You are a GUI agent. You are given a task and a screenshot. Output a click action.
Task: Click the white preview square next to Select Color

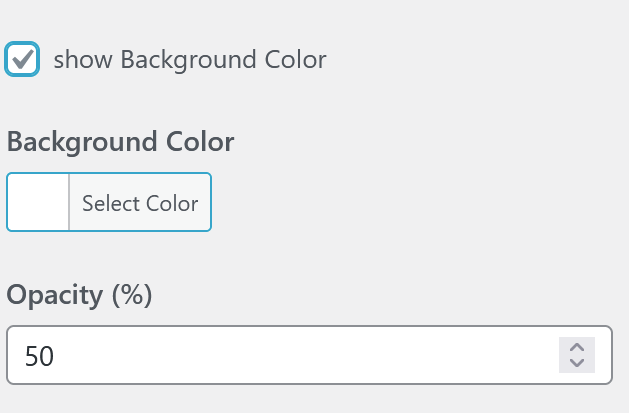(38, 203)
